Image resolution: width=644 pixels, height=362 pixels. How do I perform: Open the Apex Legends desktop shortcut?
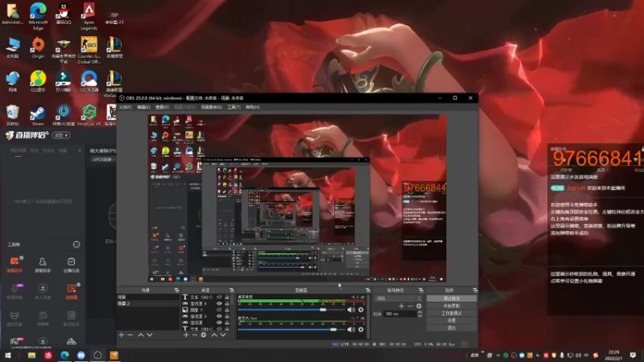pos(89,15)
